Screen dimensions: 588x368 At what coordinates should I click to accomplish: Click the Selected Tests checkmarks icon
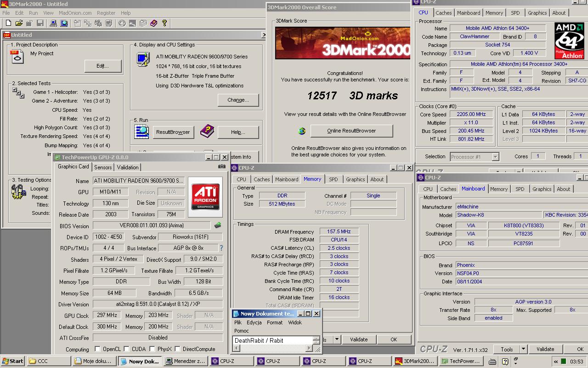[18, 93]
